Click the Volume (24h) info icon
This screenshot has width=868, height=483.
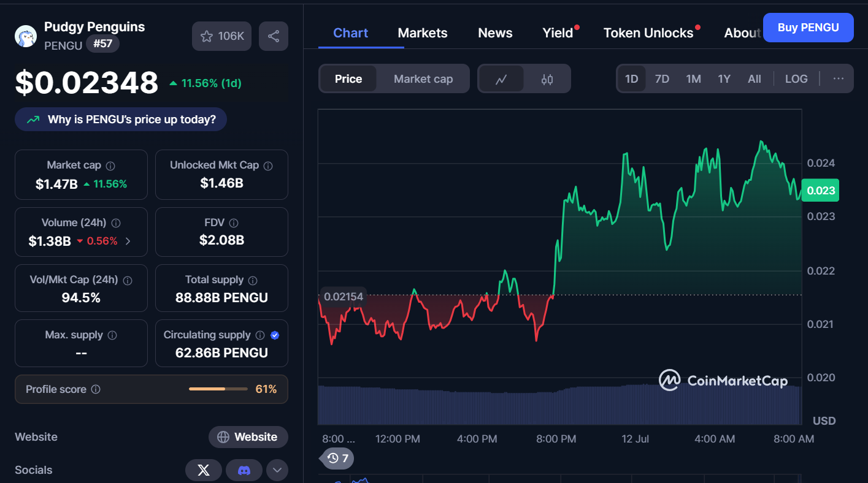(116, 223)
